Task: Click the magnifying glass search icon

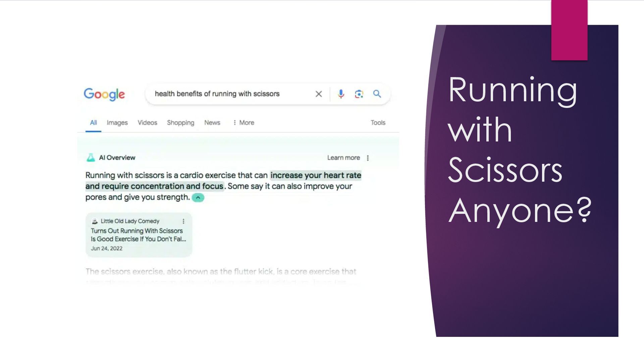Action: (377, 94)
